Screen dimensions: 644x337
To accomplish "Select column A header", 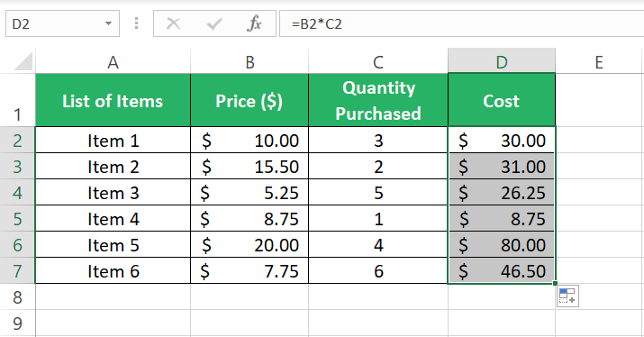I will tap(113, 61).
